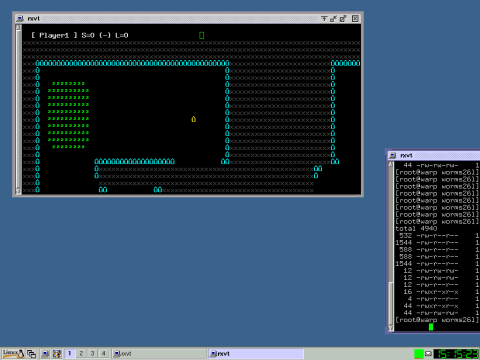Open game rxvt window menu icon
Image resolution: width=480 pixels, height=360 pixels.
click(x=20, y=18)
